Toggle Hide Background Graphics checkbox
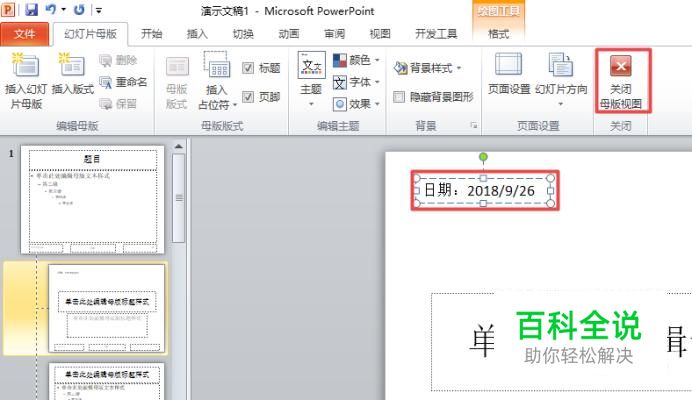 (x=399, y=97)
